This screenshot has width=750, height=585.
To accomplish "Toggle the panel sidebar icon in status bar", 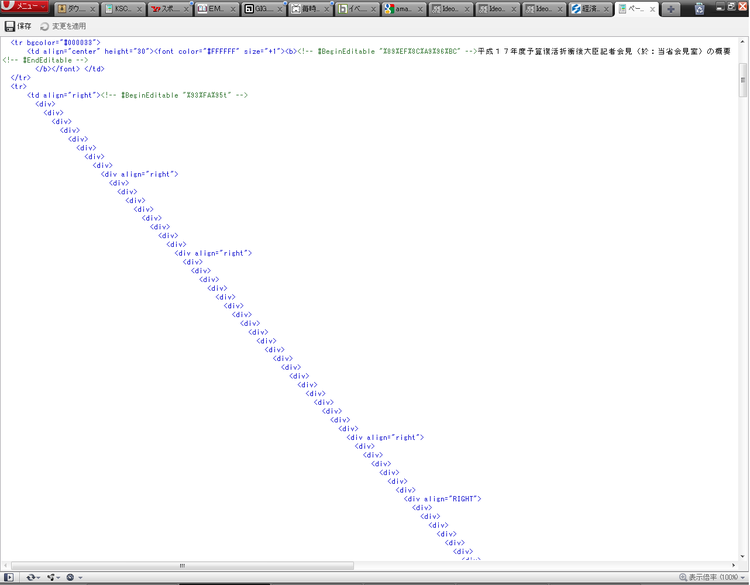I will [x=9, y=577].
